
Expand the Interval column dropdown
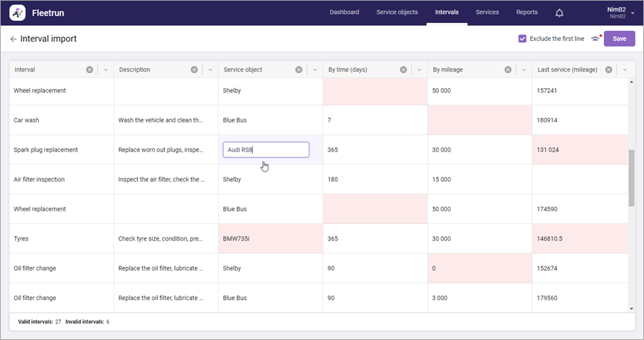[x=105, y=70]
